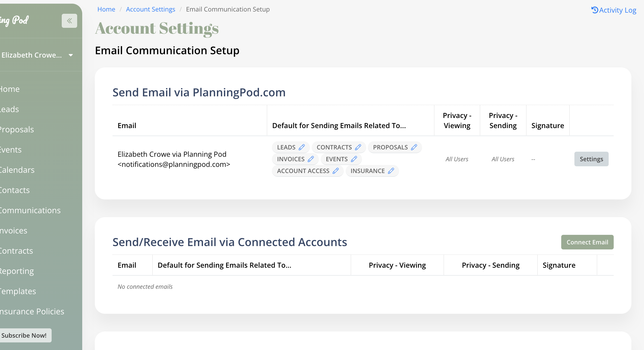Click the INSURANCE tag pencil icon
This screenshot has height=350, width=644.
pyautogui.click(x=391, y=171)
